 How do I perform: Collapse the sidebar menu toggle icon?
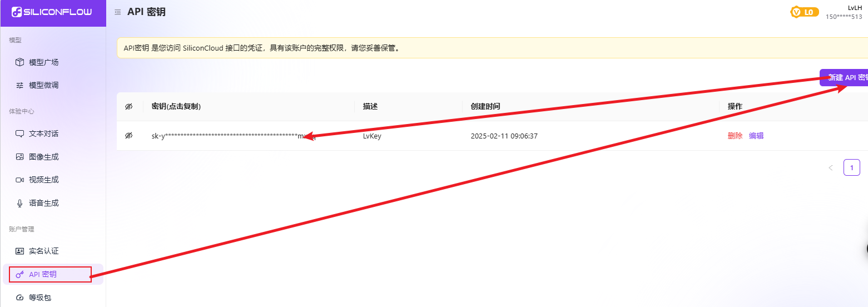tap(117, 12)
